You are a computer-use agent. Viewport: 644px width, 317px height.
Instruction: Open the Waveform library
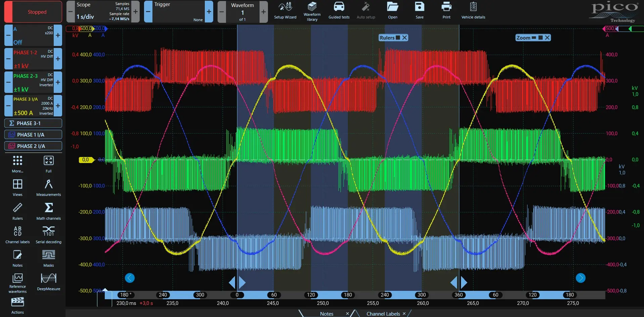pyautogui.click(x=312, y=11)
